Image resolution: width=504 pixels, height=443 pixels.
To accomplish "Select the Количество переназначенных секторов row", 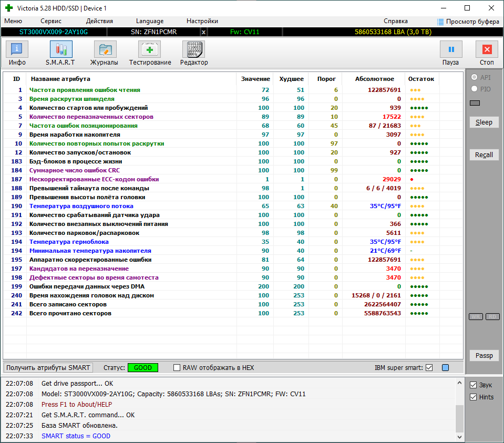I will (91, 117).
